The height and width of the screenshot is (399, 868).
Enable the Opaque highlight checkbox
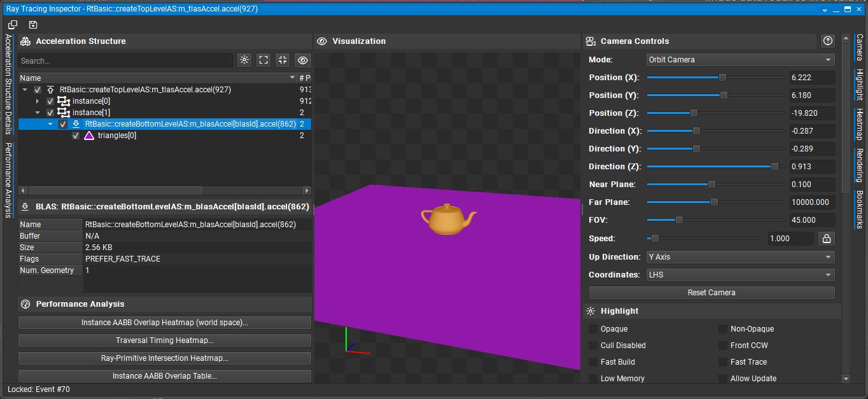593,329
